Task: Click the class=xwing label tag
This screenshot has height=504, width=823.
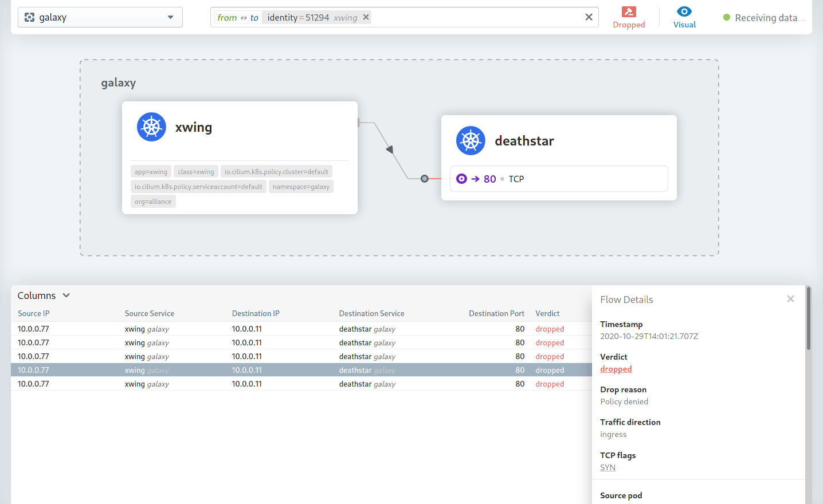Action: pos(196,172)
